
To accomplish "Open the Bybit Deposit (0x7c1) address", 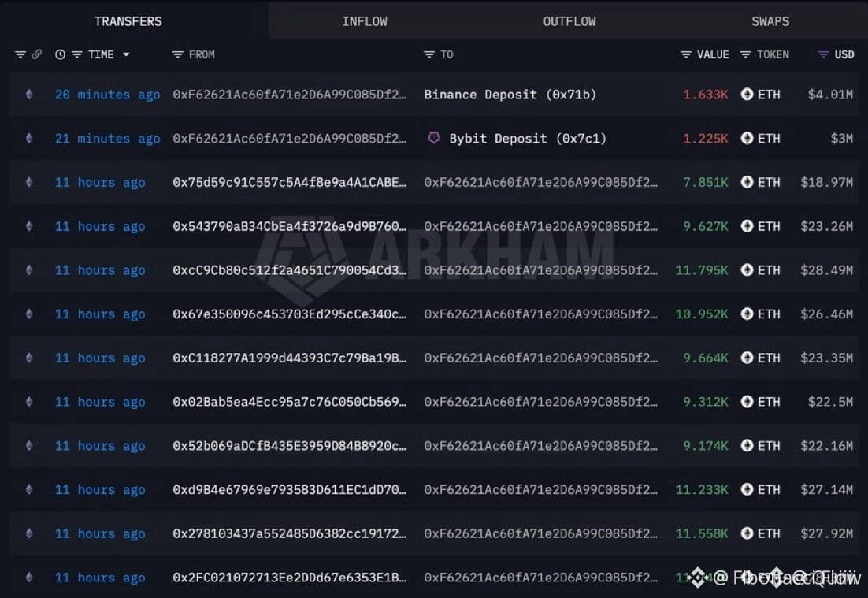I will pos(528,139).
